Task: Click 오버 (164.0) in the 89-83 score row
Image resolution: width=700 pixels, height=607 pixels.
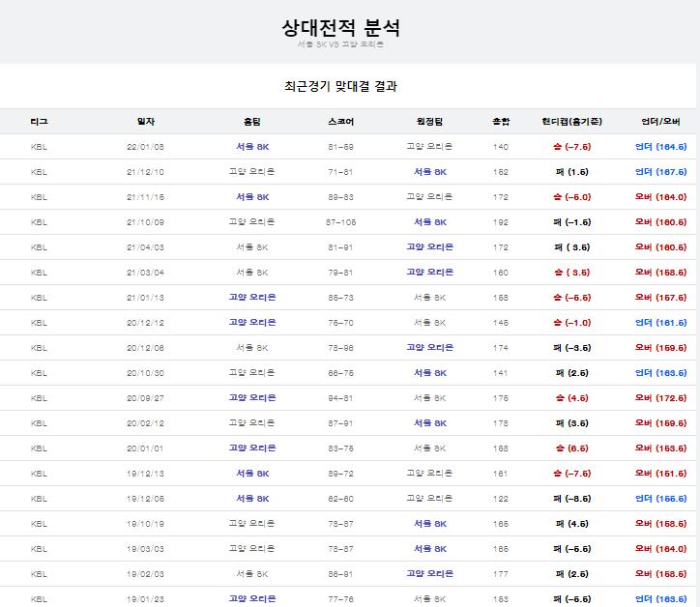Action: [x=660, y=197]
